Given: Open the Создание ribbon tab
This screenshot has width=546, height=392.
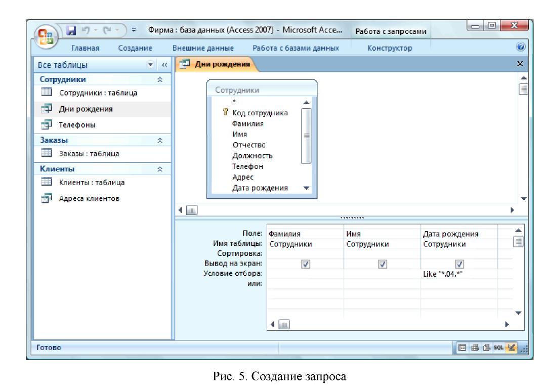Looking at the screenshot, I should 135,48.
